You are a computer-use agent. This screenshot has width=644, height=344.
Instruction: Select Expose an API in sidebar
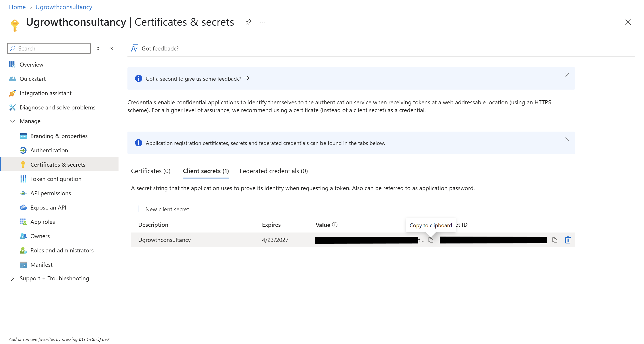(x=48, y=207)
